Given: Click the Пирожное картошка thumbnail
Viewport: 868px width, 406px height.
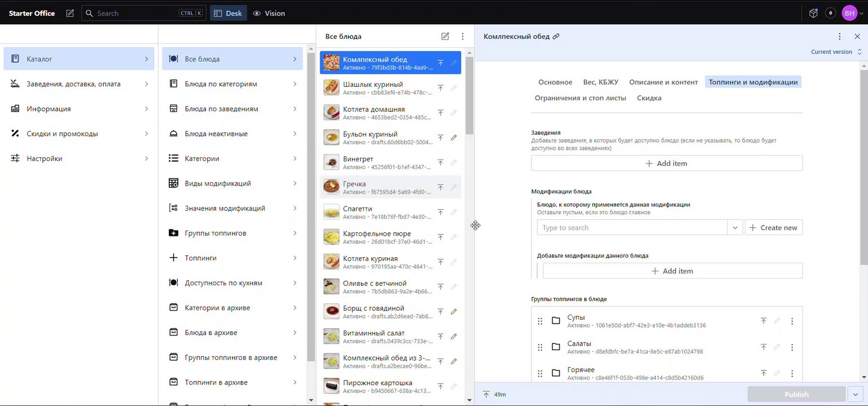Looking at the screenshot, I should coord(331,386).
